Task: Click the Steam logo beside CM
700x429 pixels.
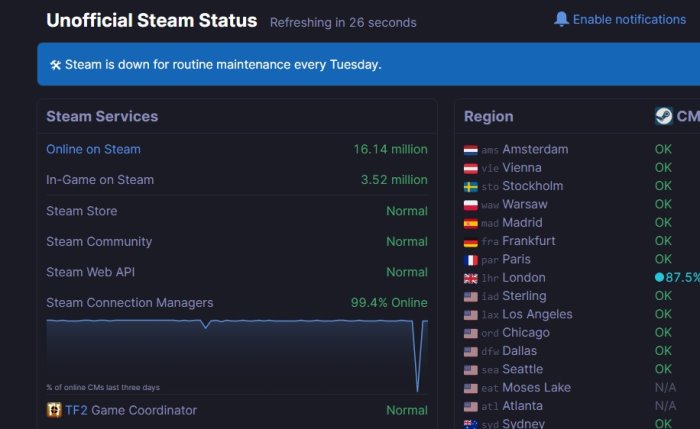Action: (x=663, y=116)
